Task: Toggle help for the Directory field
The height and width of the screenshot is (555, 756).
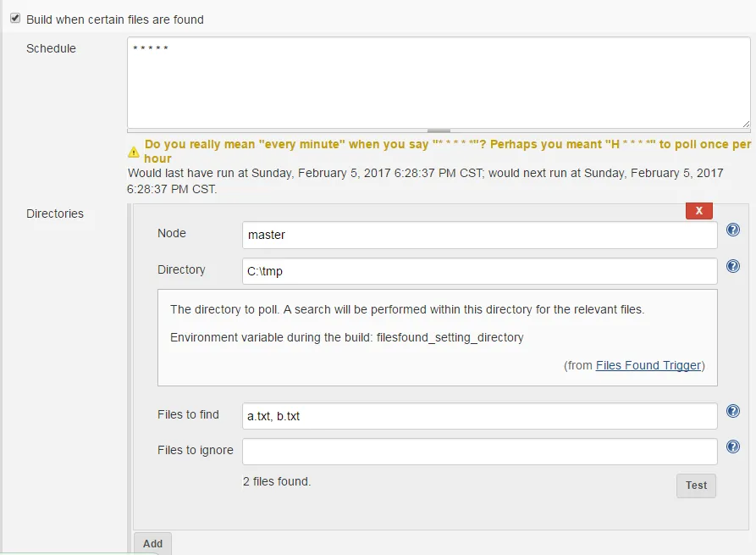Action: [x=733, y=266]
